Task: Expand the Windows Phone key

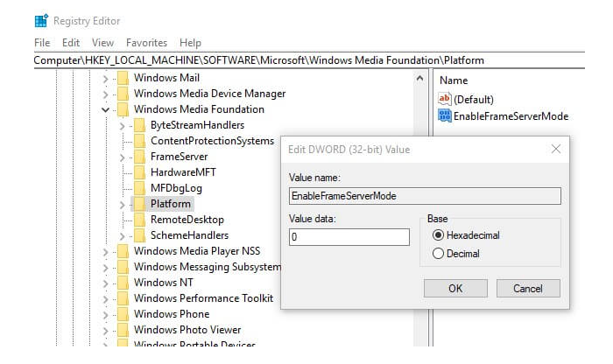Action: (x=105, y=315)
